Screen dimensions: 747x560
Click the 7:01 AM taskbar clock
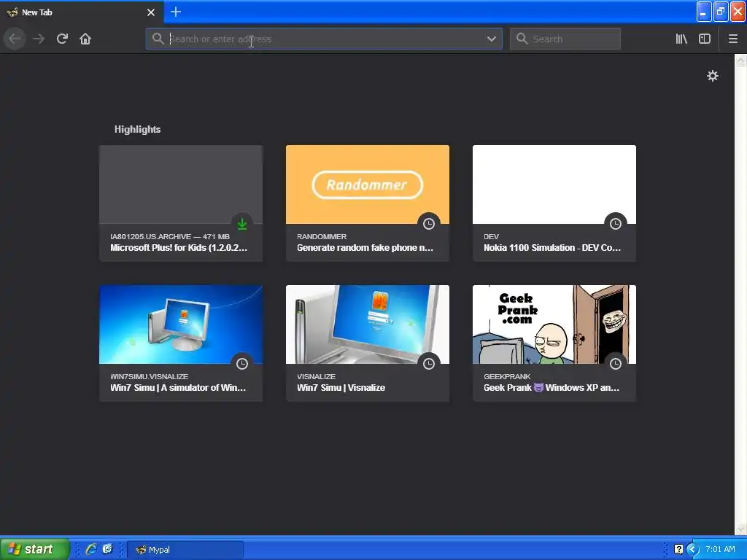coord(720,549)
